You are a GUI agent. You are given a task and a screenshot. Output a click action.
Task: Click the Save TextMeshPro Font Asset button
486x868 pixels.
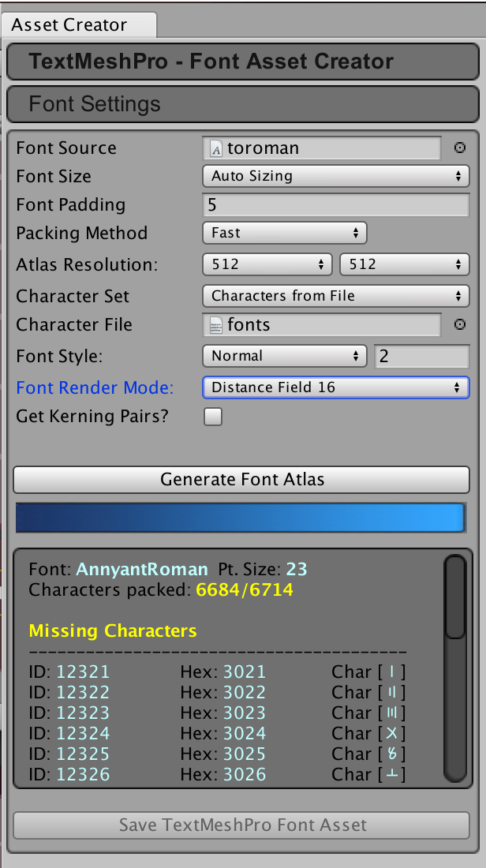[x=241, y=825]
